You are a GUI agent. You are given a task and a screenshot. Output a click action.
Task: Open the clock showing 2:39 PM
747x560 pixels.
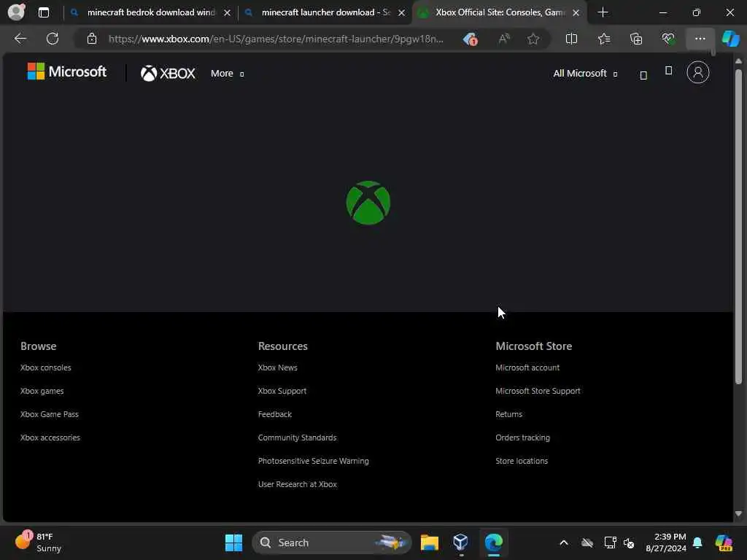[666, 542]
